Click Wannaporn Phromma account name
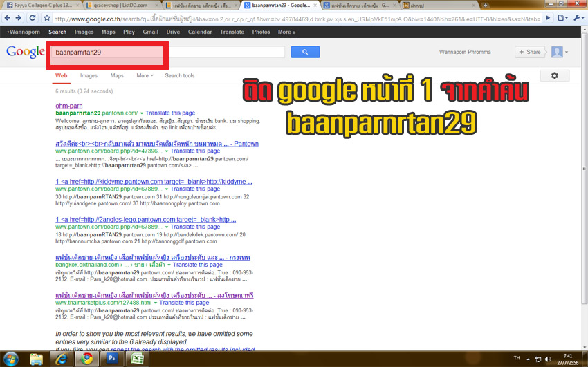The image size is (588, 367). click(465, 52)
